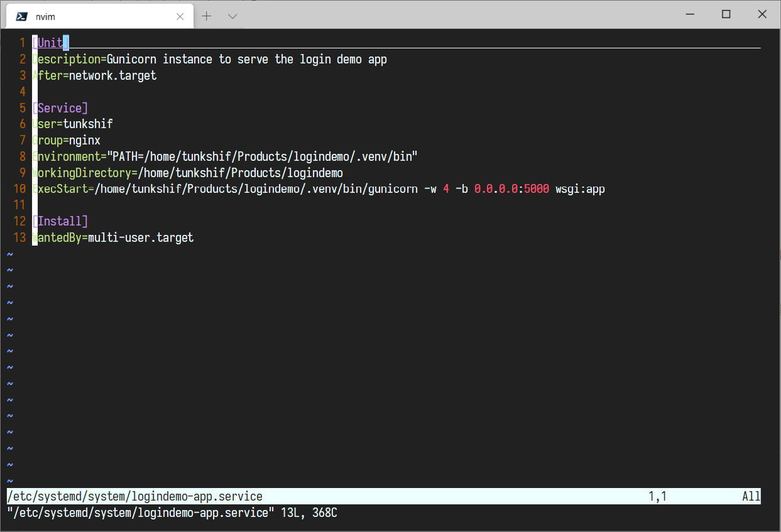Click the User=tunkshif line
The height and width of the screenshot is (532, 781).
(72, 124)
